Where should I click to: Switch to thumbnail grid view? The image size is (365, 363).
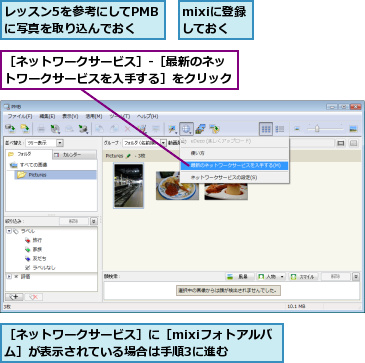[266, 129]
